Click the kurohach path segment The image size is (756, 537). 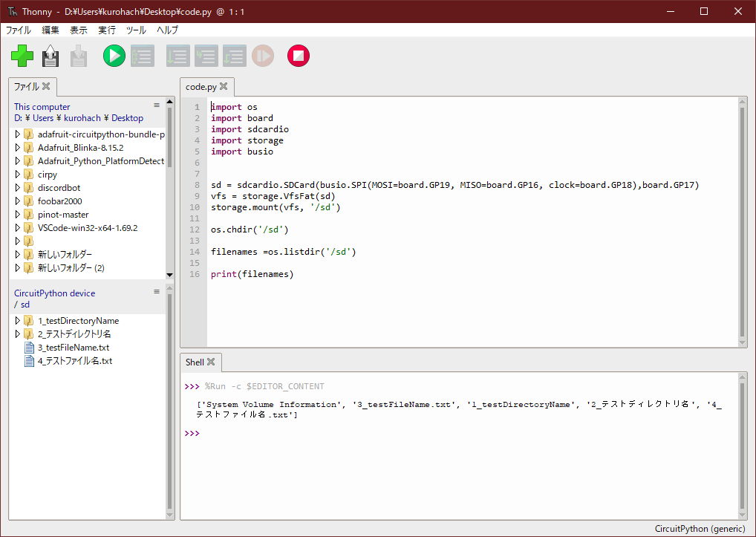click(82, 118)
